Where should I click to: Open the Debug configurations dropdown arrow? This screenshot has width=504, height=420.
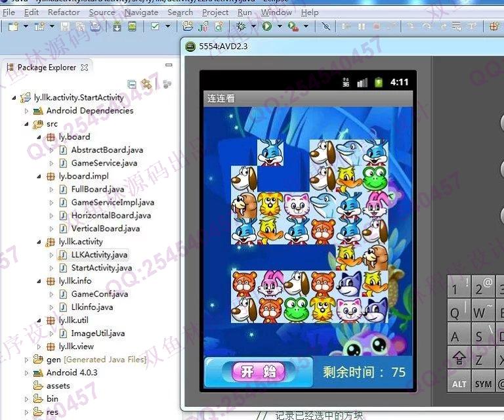[x=253, y=26]
